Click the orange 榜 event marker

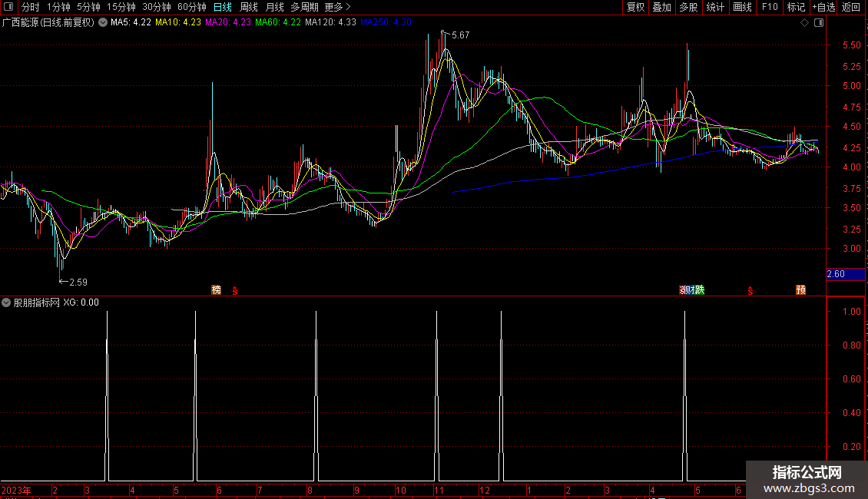point(217,290)
